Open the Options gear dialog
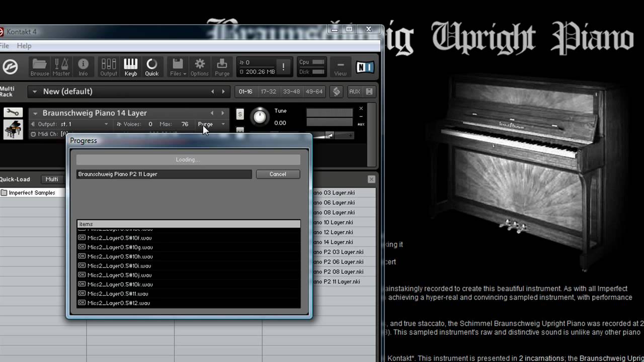Viewport: 644px width, 362px height. tap(199, 67)
